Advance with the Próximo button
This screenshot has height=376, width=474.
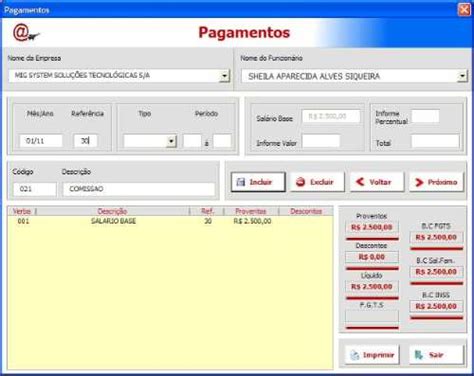click(x=436, y=182)
